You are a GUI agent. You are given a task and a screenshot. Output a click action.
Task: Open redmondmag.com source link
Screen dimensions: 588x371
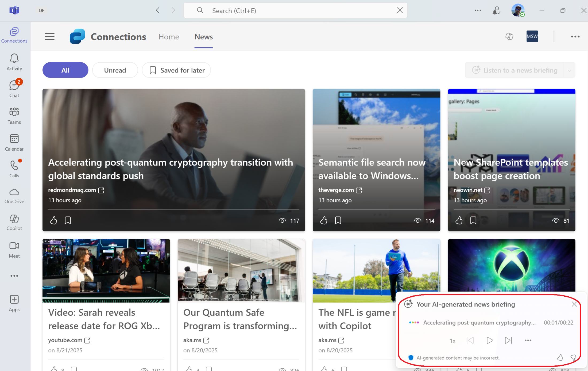click(x=76, y=190)
